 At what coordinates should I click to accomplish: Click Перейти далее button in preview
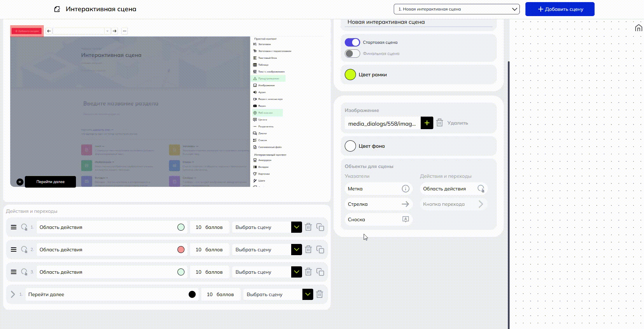pos(50,182)
